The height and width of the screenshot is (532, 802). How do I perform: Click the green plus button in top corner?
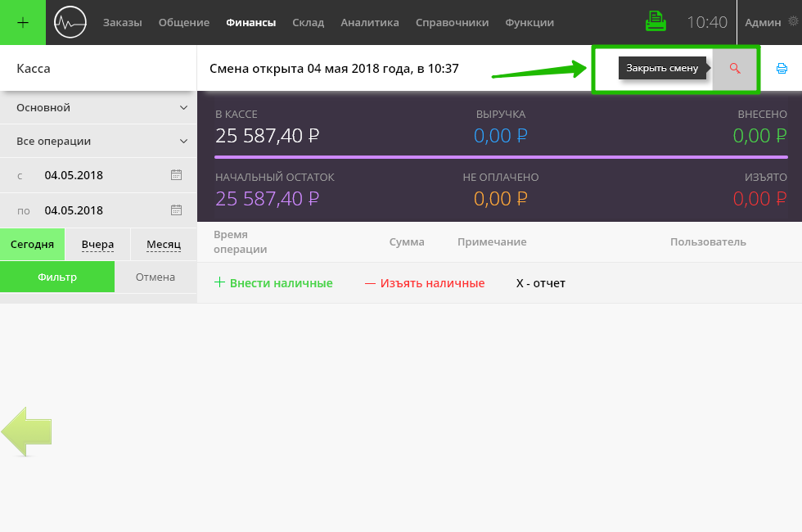point(23,22)
